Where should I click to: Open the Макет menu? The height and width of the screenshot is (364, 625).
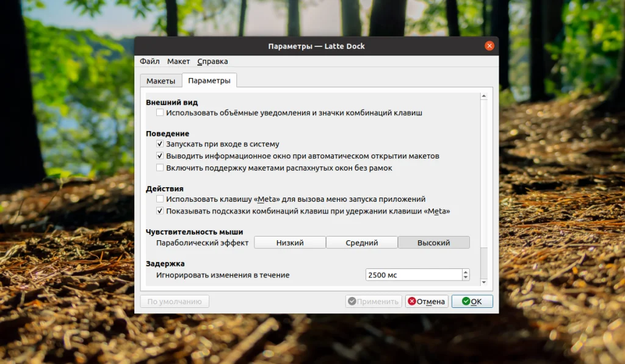click(x=178, y=61)
